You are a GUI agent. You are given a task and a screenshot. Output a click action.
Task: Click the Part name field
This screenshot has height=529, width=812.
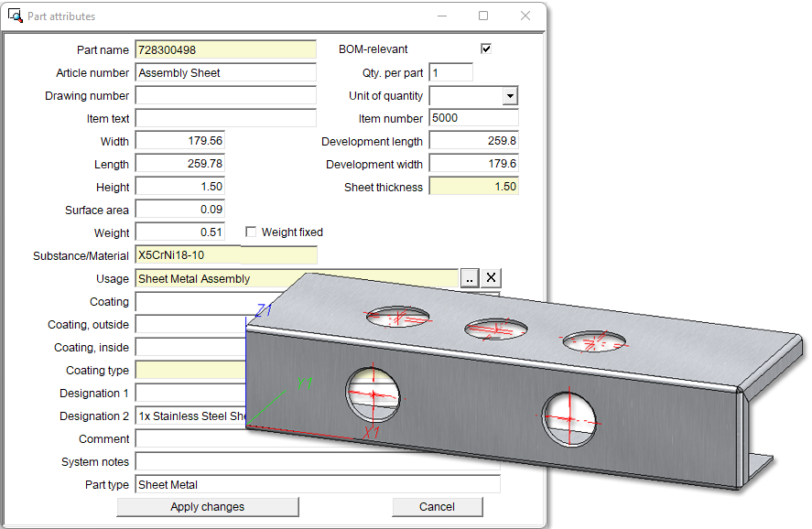(x=226, y=49)
